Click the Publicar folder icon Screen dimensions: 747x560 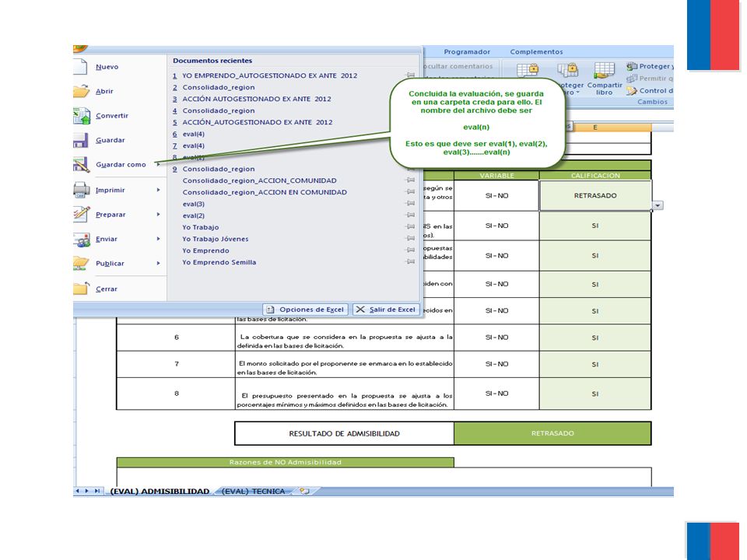(81, 264)
